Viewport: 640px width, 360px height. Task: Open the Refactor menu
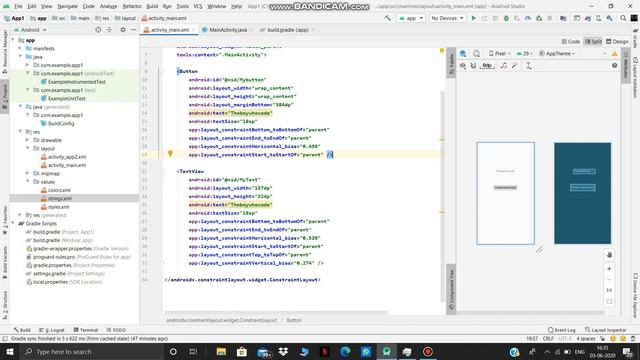(132, 6)
